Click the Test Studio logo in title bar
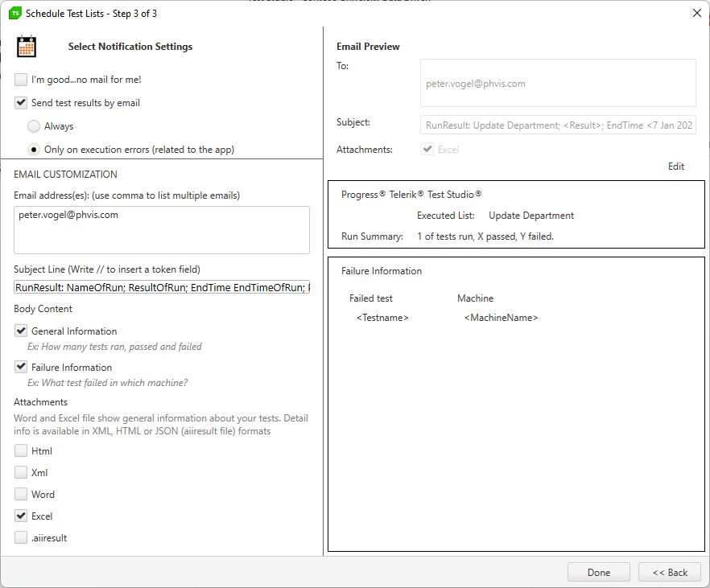 (x=14, y=13)
